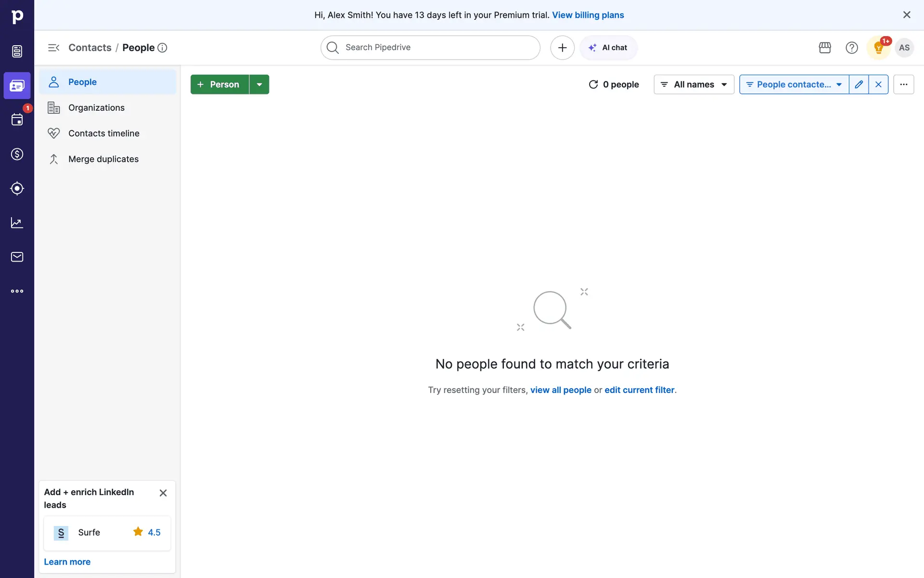Open View billing plans link

tap(588, 15)
